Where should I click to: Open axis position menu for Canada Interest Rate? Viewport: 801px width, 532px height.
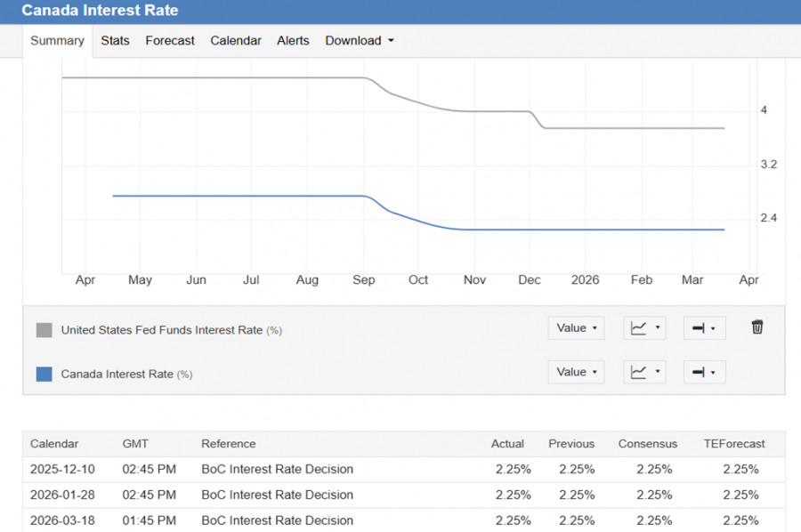pos(704,373)
